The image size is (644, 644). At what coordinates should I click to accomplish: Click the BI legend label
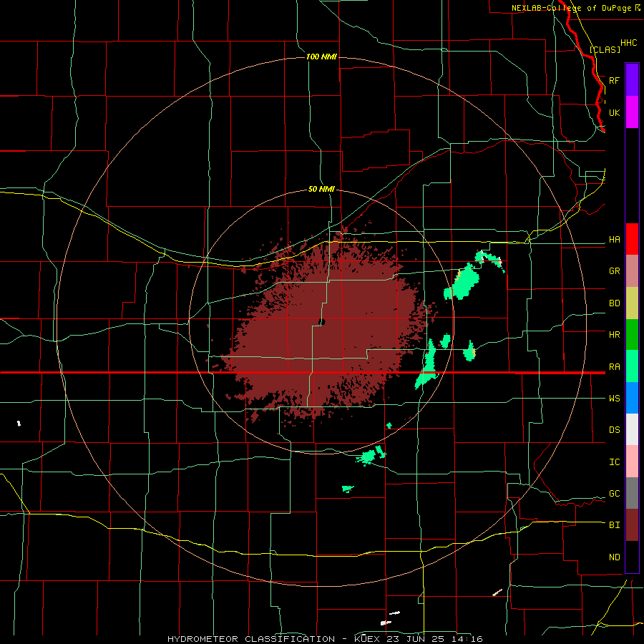pyautogui.click(x=614, y=525)
